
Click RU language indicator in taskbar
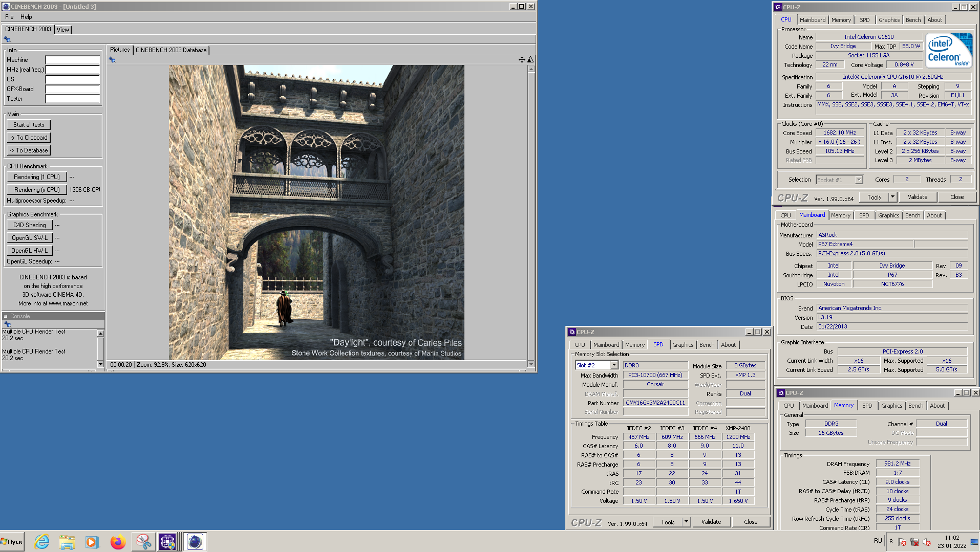click(878, 541)
